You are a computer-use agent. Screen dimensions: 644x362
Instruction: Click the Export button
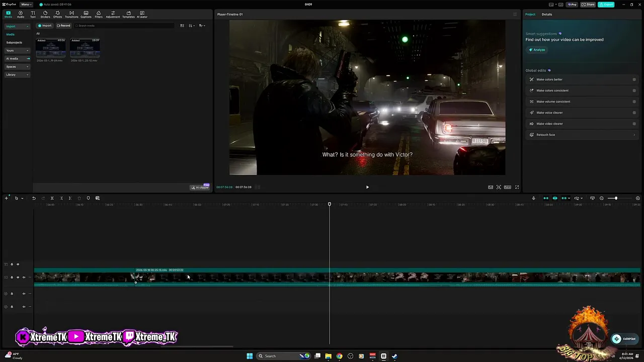pos(606,5)
